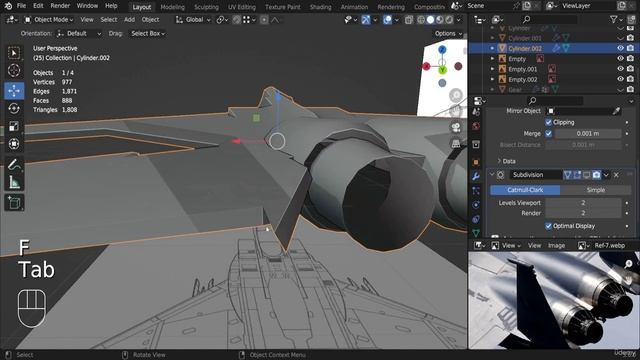
Task: Activate the Add Cube tool
Action: 14,202
